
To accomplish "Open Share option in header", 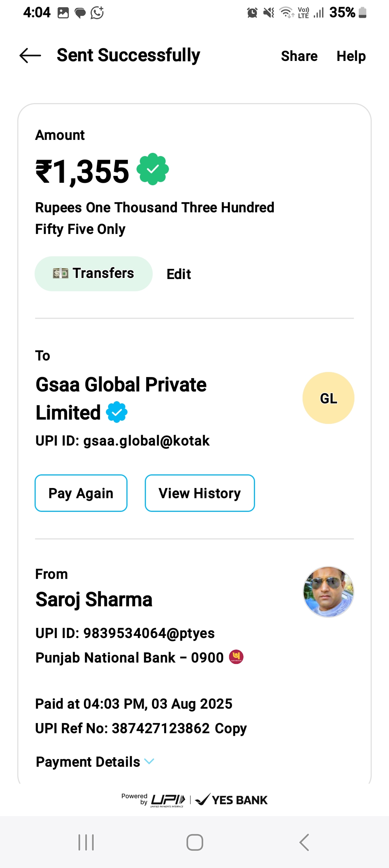I will (299, 56).
